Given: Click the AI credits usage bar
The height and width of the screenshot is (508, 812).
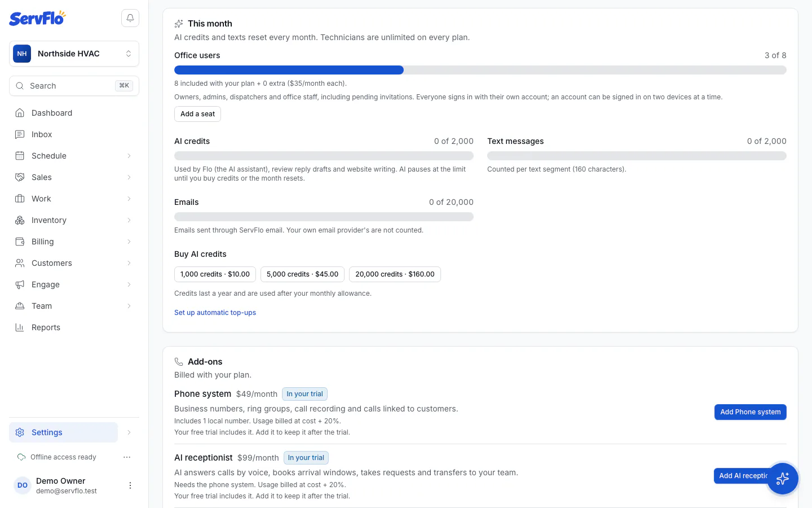Looking at the screenshot, I should click(324, 156).
